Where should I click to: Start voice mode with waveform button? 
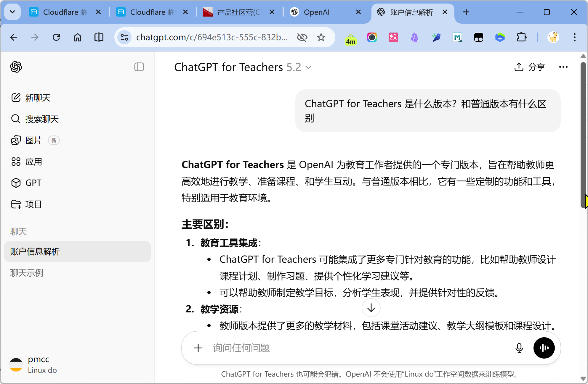(544, 348)
